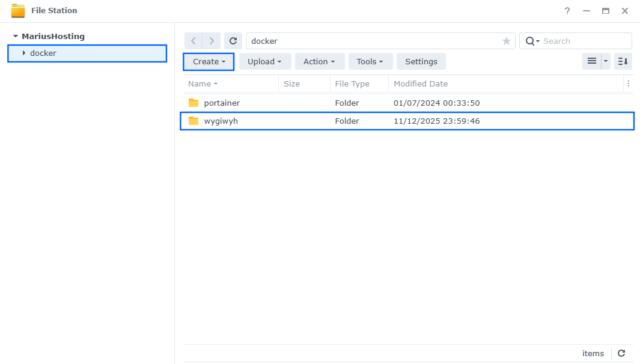The height and width of the screenshot is (364, 640).
Task: Select the portainer folder row
Action: coord(361,103)
